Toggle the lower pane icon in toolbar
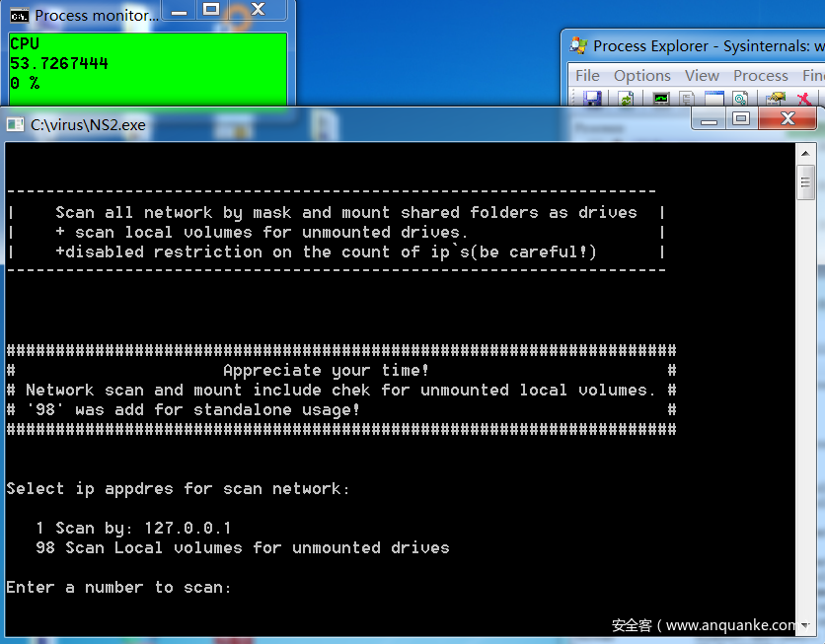825x644 pixels. (x=713, y=99)
